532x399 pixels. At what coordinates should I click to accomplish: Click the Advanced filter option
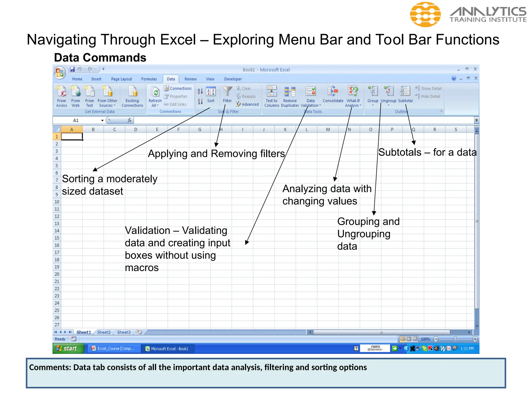[247, 104]
